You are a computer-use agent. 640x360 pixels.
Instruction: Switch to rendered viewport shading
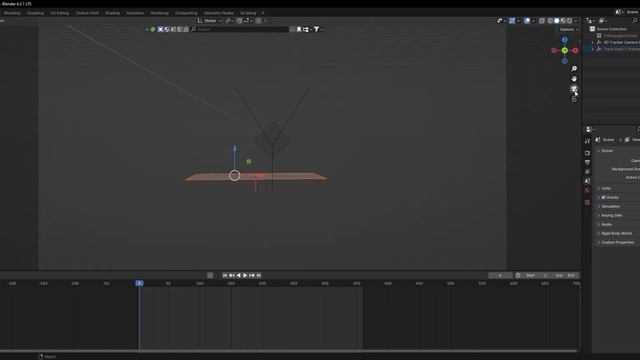(x=570, y=21)
